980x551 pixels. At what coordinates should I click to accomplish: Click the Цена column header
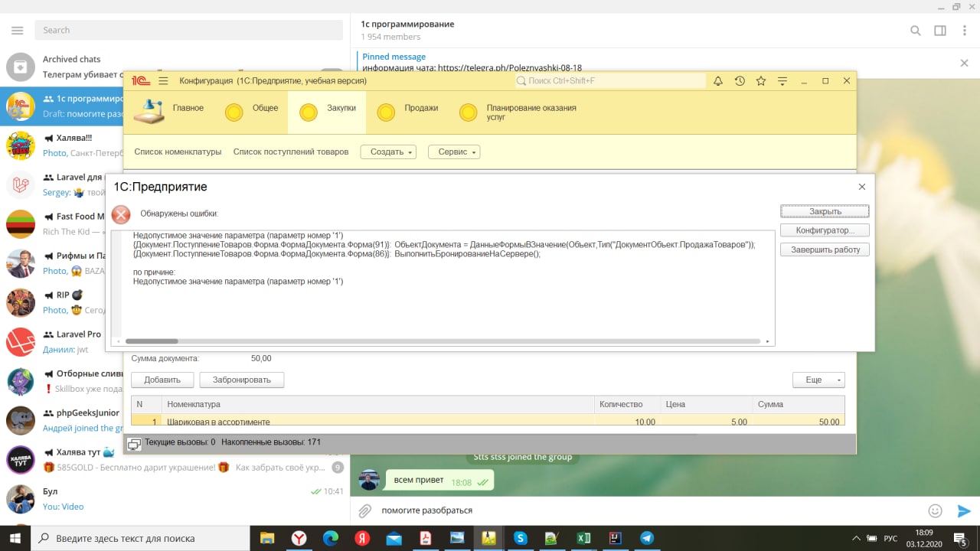click(x=707, y=404)
